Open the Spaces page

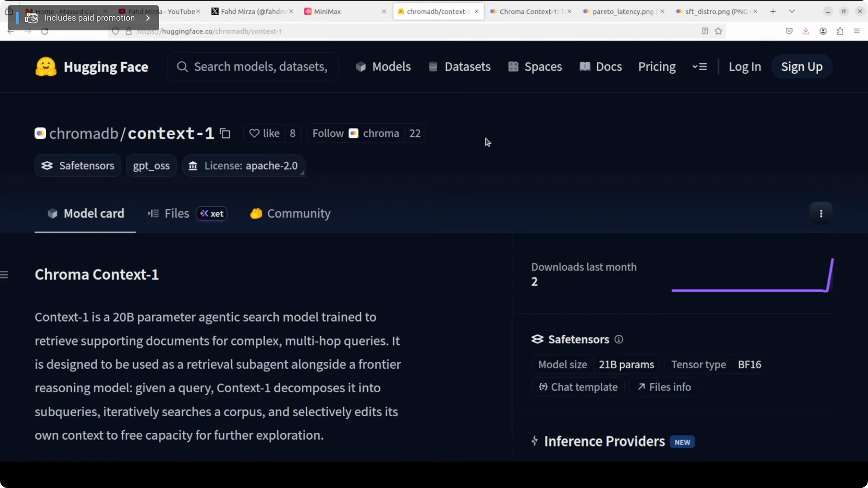coord(535,67)
